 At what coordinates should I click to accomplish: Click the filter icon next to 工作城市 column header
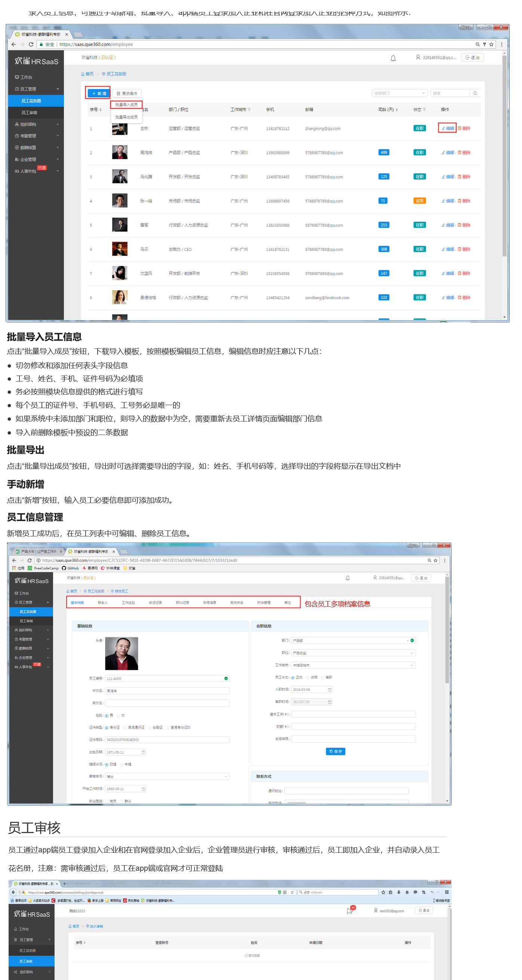pyautogui.click(x=249, y=110)
